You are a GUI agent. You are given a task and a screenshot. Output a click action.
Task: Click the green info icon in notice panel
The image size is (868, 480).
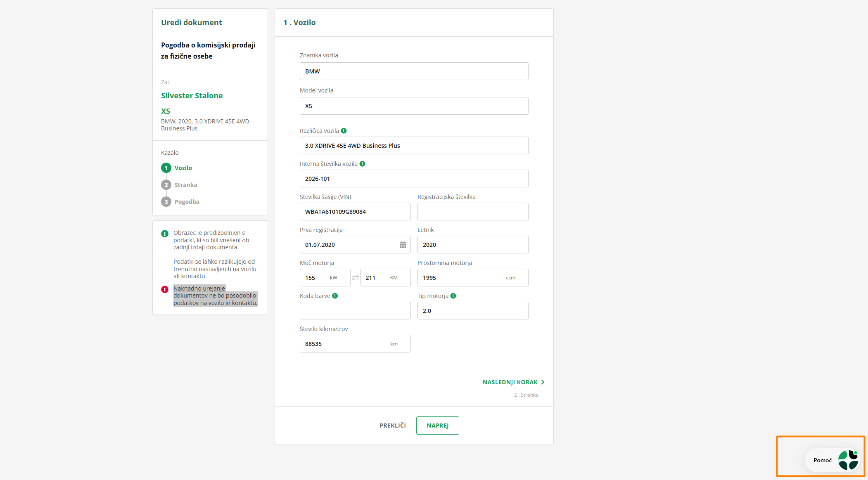tap(165, 234)
